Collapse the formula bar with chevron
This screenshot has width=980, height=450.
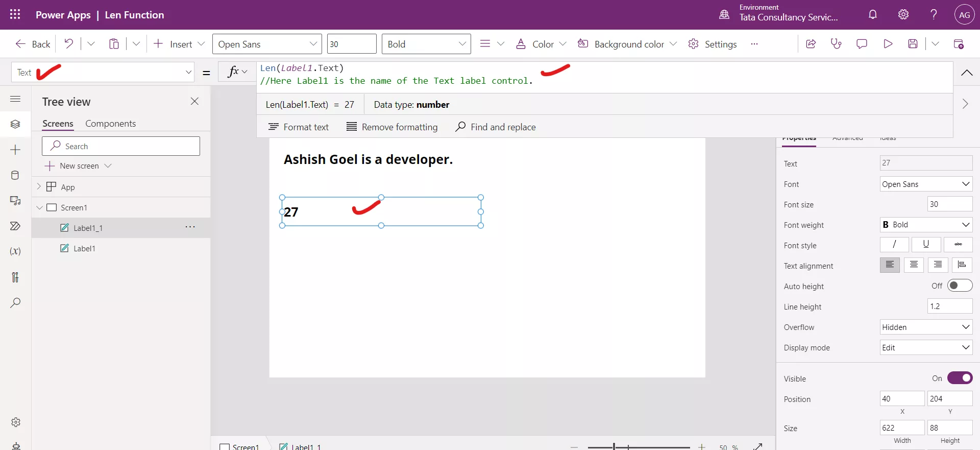click(966, 73)
